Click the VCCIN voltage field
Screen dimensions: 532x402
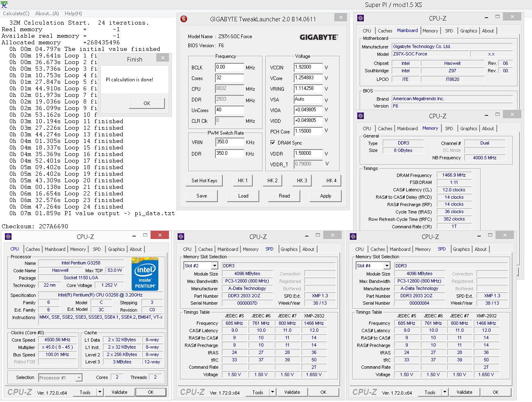(308, 67)
